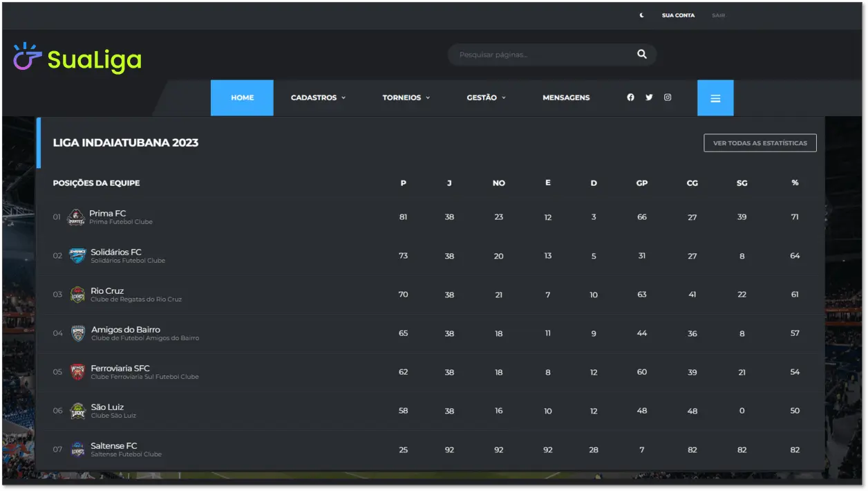Open the Sua Conta link

click(x=678, y=15)
